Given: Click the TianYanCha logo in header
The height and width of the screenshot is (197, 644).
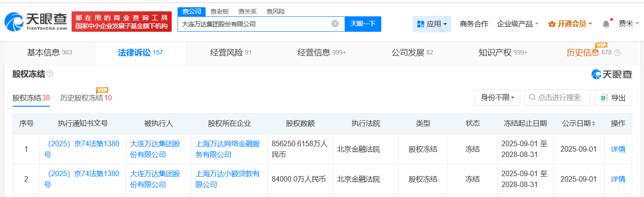Looking at the screenshot, I should (36, 22).
